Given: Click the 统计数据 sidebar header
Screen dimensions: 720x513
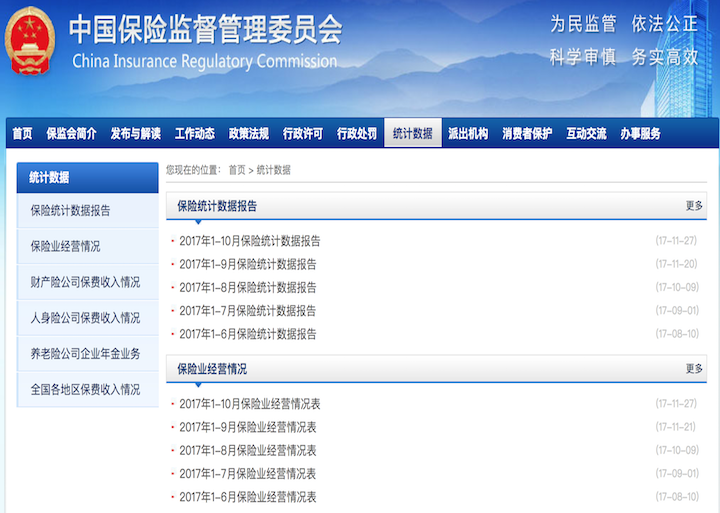Looking at the screenshot, I should [x=88, y=177].
